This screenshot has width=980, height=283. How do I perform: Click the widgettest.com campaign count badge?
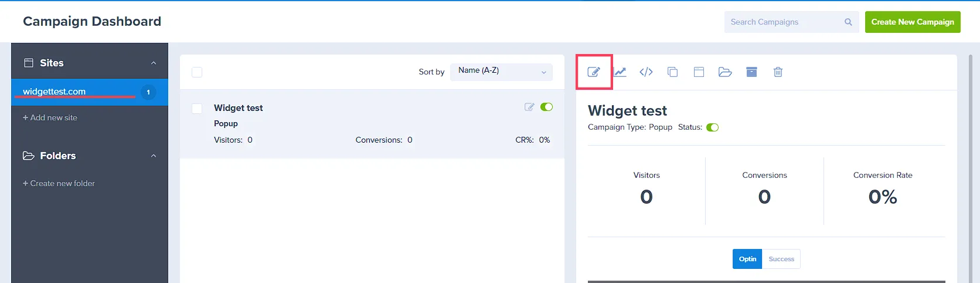pyautogui.click(x=148, y=92)
